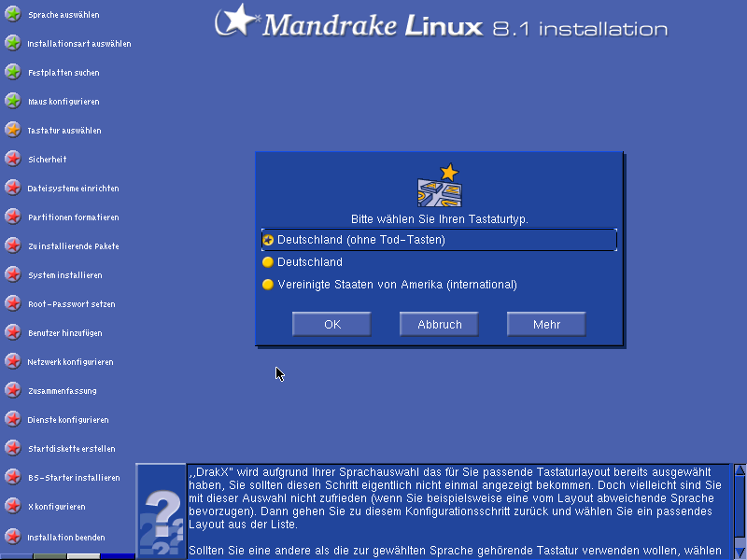Click the Installation beenden label
The image size is (747, 560).
(x=66, y=538)
